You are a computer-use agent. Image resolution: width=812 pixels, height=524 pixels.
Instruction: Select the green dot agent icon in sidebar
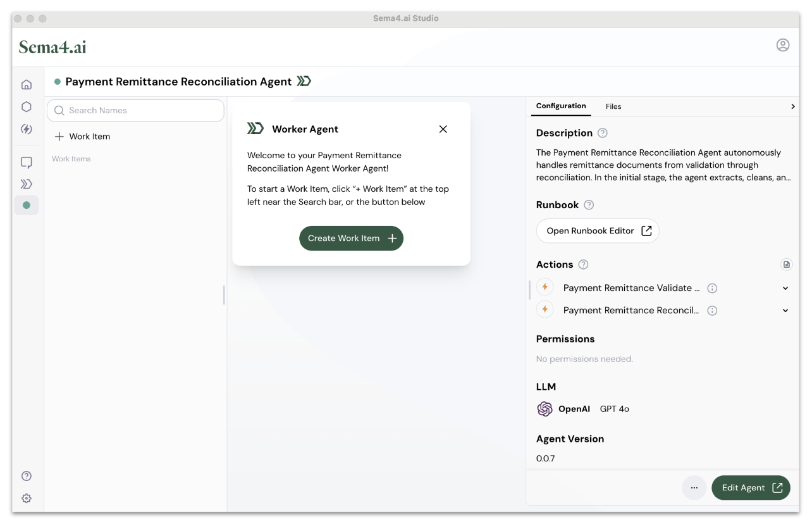click(x=27, y=205)
